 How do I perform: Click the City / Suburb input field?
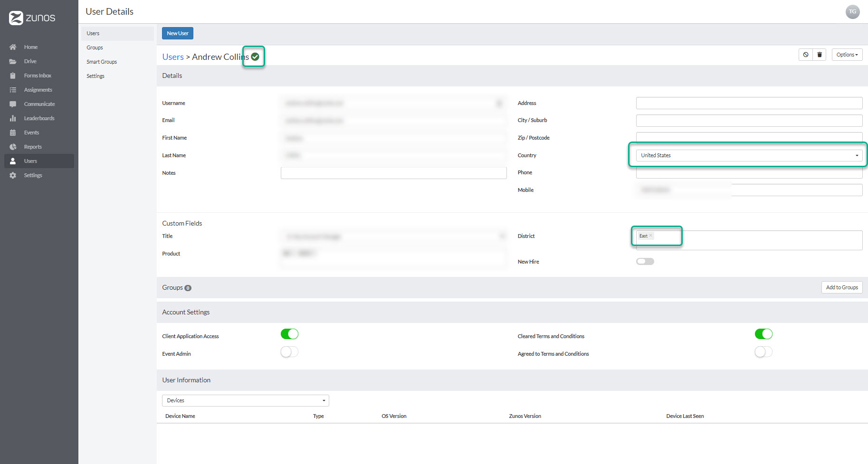point(749,120)
